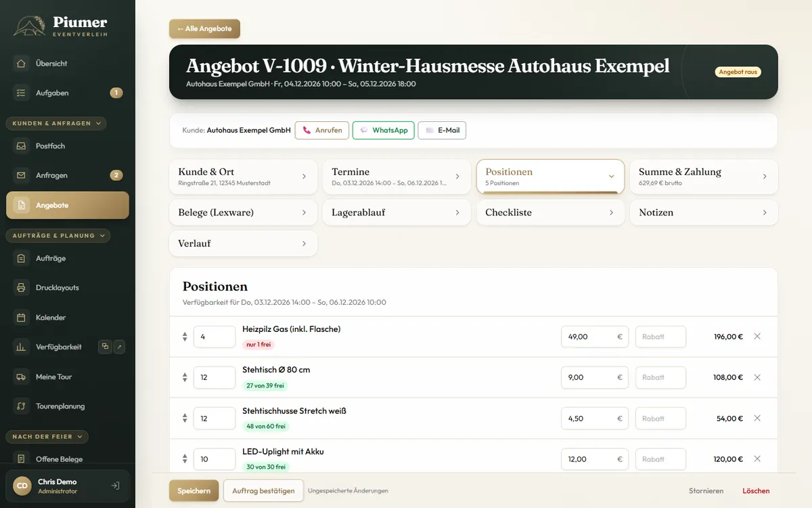Viewport: 812px width, 508px height.
Task: Open the Kalender calendar icon
Action: point(22,317)
